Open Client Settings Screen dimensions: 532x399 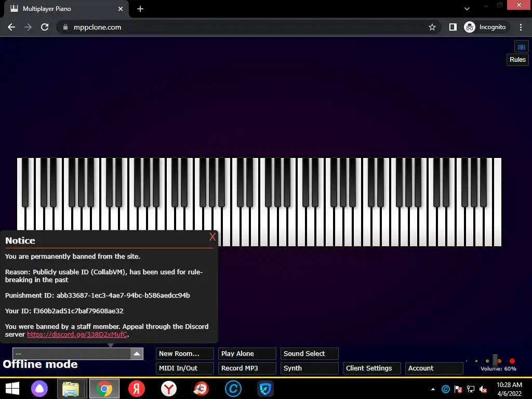pyautogui.click(x=372, y=368)
